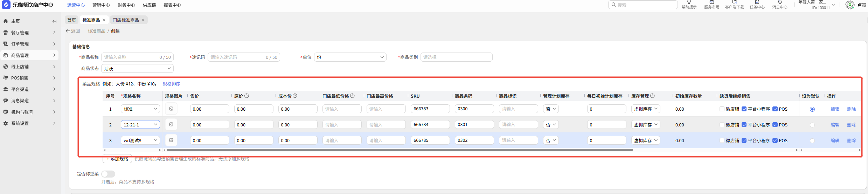Click the help icon next to 库存管理
The width and height of the screenshot is (868, 194).
(652, 96)
